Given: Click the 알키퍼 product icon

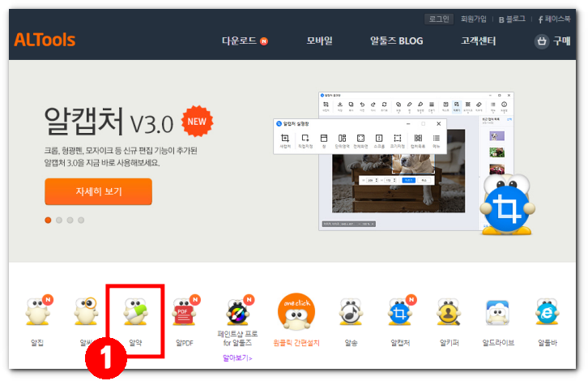Looking at the screenshot, I should (449, 311).
